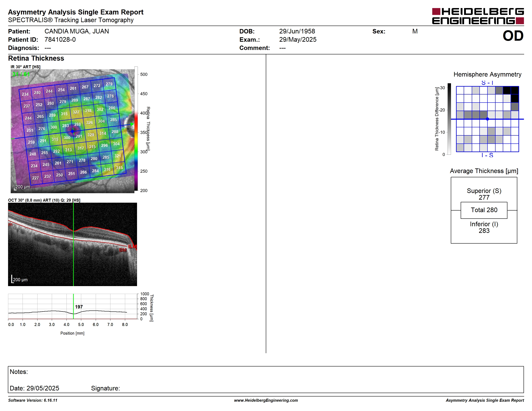
Task: Select DOB value 29/Jun/1958
Action: [x=297, y=31]
